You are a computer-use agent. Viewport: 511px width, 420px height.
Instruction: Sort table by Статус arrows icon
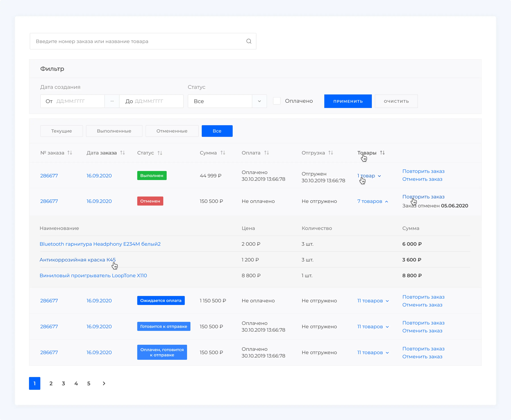pos(160,153)
